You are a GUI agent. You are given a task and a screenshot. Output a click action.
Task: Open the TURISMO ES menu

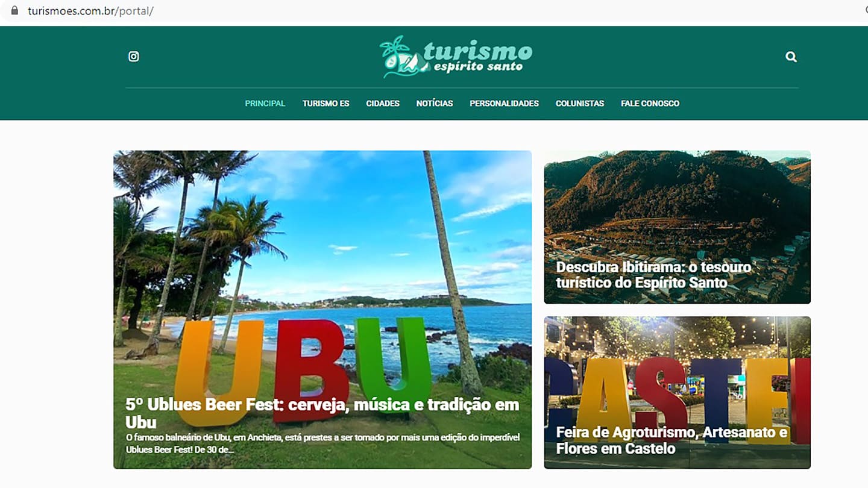(x=326, y=104)
